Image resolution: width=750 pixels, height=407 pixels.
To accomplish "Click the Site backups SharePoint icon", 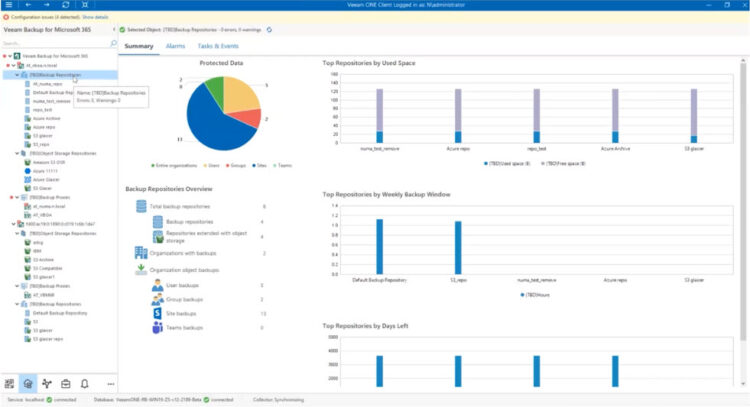I will coord(157,313).
